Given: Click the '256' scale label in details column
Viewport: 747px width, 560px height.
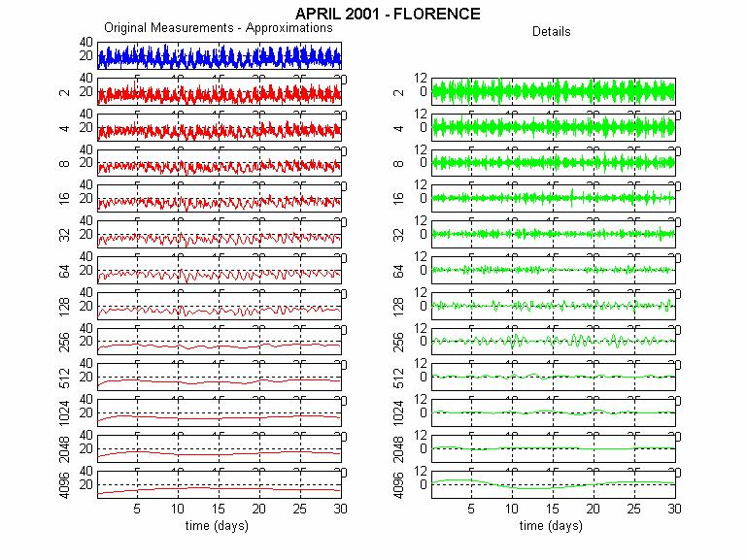Looking at the screenshot, I should coord(398,342).
